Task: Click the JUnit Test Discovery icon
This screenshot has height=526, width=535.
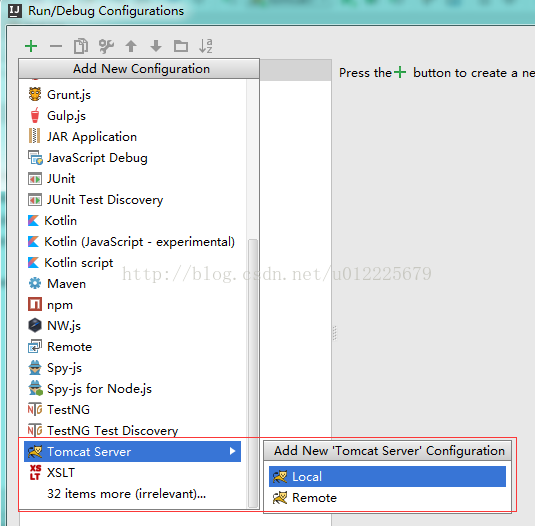Action: [x=35, y=200]
